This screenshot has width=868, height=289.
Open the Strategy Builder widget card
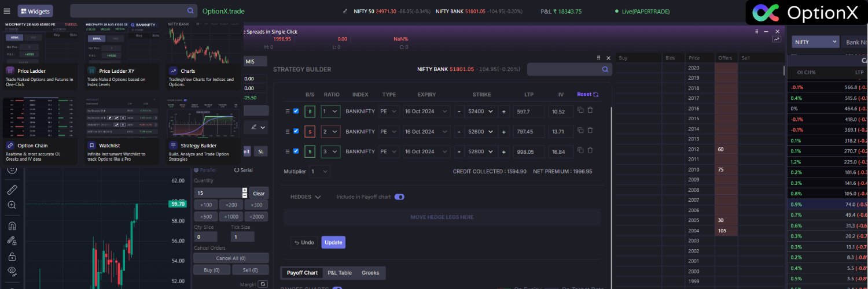(x=204, y=131)
